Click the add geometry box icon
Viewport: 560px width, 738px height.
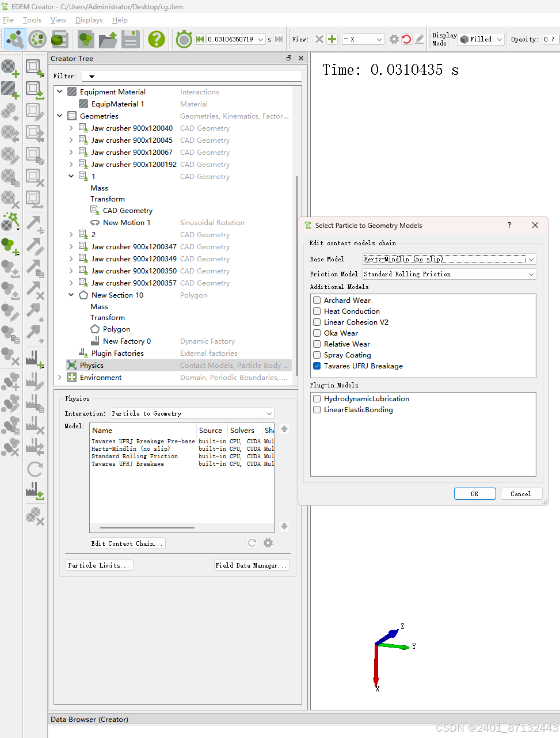35,68
